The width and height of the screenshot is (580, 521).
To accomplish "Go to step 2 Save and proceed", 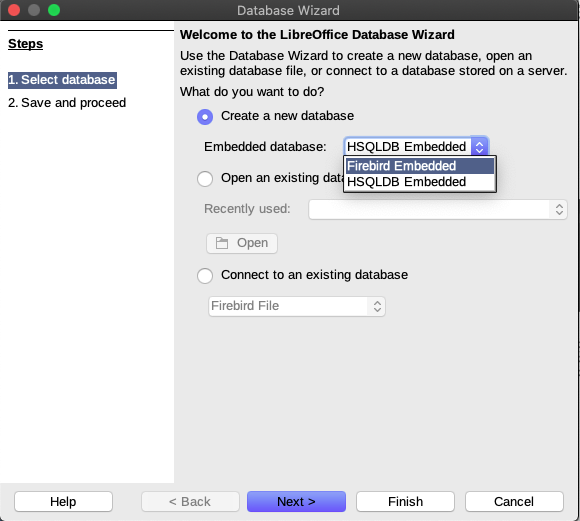I will (67, 103).
